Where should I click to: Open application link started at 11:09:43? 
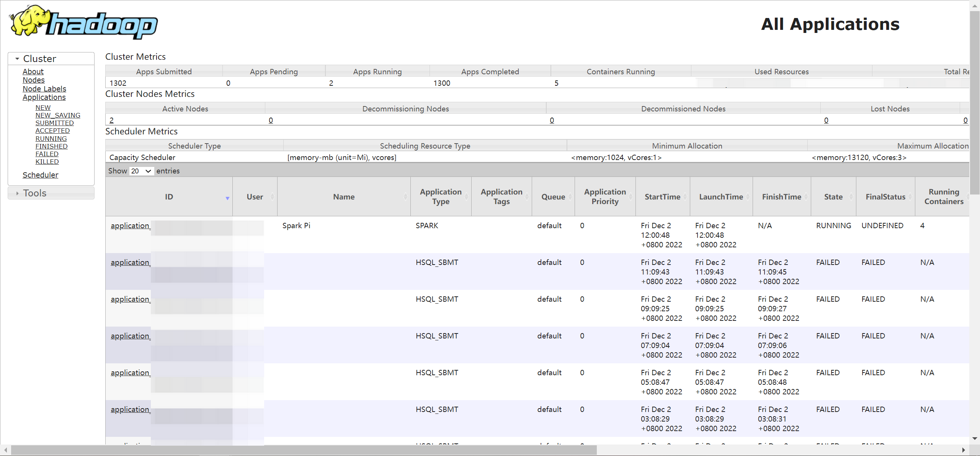click(131, 263)
